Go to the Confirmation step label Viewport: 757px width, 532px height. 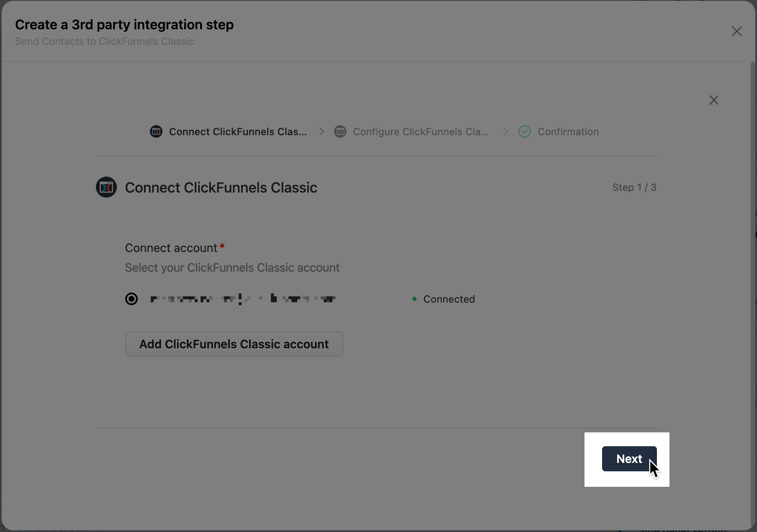coord(568,132)
